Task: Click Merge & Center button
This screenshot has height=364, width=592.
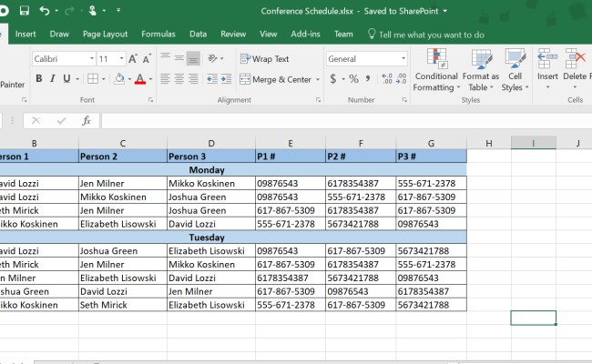Action: pos(276,79)
